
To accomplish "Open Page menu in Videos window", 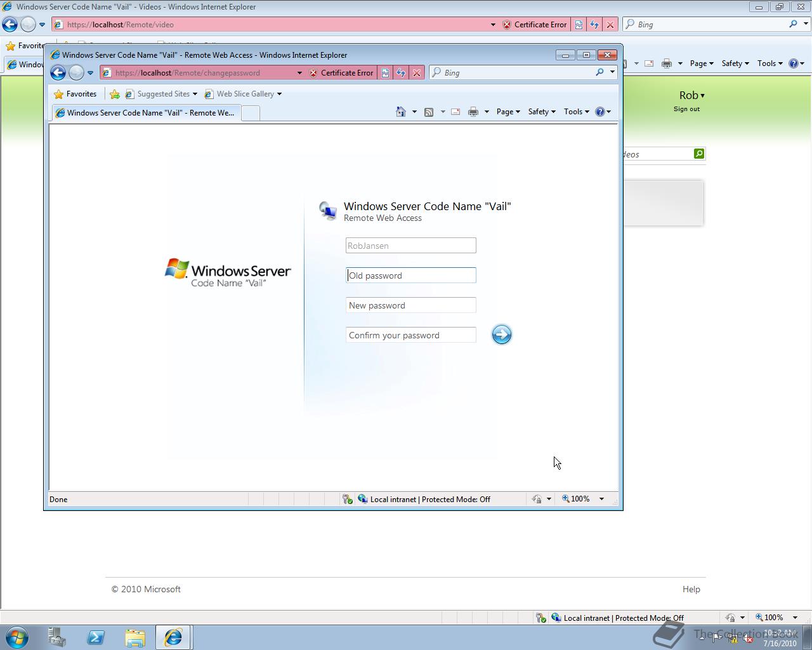I will 702,63.
